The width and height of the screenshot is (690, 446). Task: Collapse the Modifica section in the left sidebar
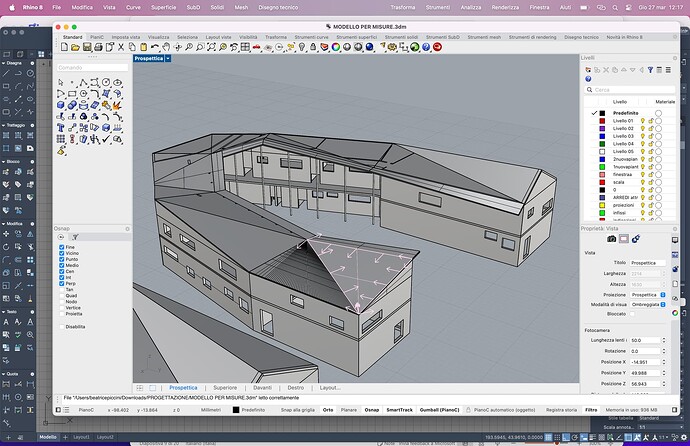tap(4, 224)
